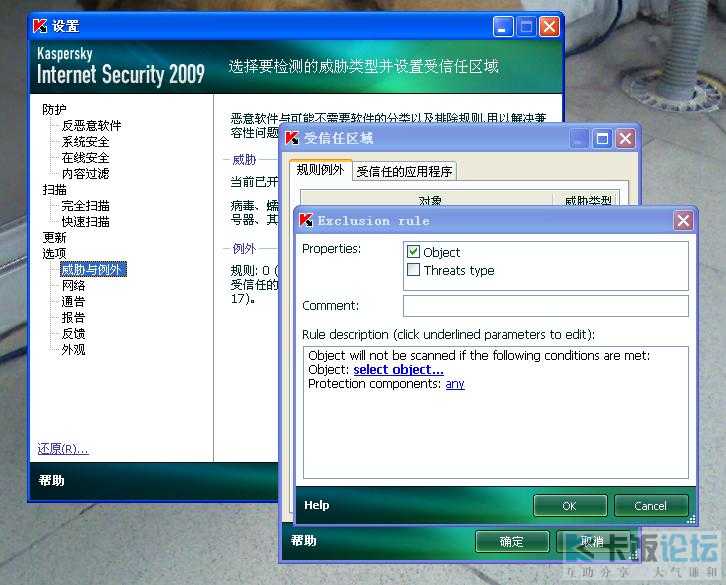Switch to the 受信任的应用程序 tab
This screenshot has height=585, width=726.
point(404,171)
